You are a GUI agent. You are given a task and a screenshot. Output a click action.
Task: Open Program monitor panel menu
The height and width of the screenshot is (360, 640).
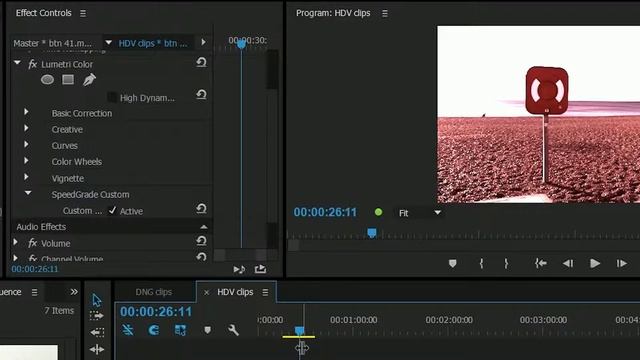(384, 13)
